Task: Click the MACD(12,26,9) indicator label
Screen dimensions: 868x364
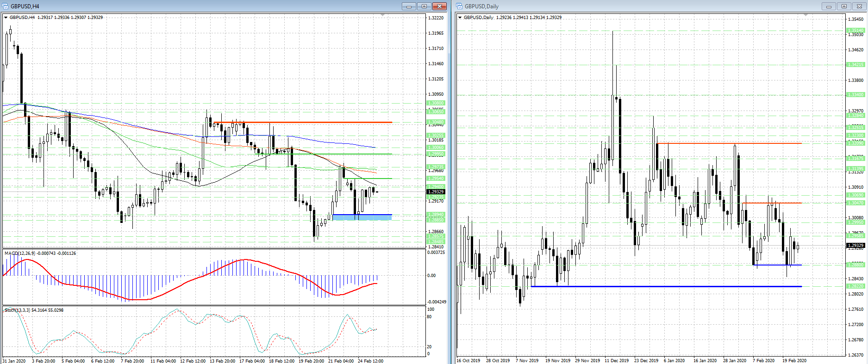Action: coord(40,253)
